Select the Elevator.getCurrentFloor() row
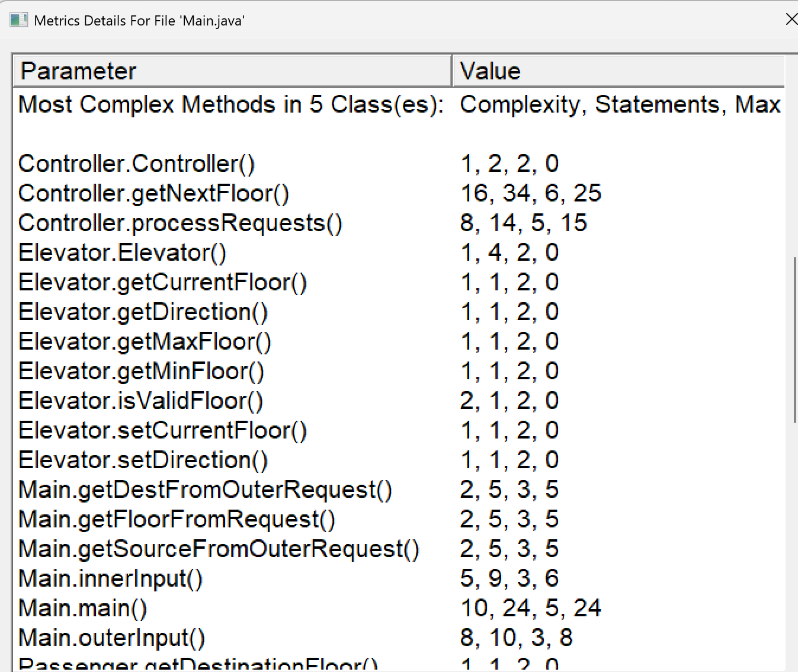The height and width of the screenshot is (672, 798). pos(163,282)
